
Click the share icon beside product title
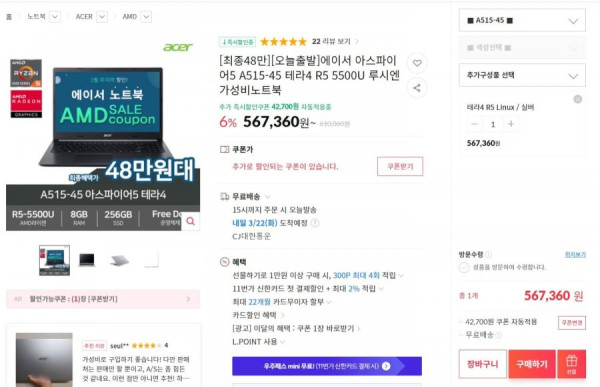[x=417, y=88]
